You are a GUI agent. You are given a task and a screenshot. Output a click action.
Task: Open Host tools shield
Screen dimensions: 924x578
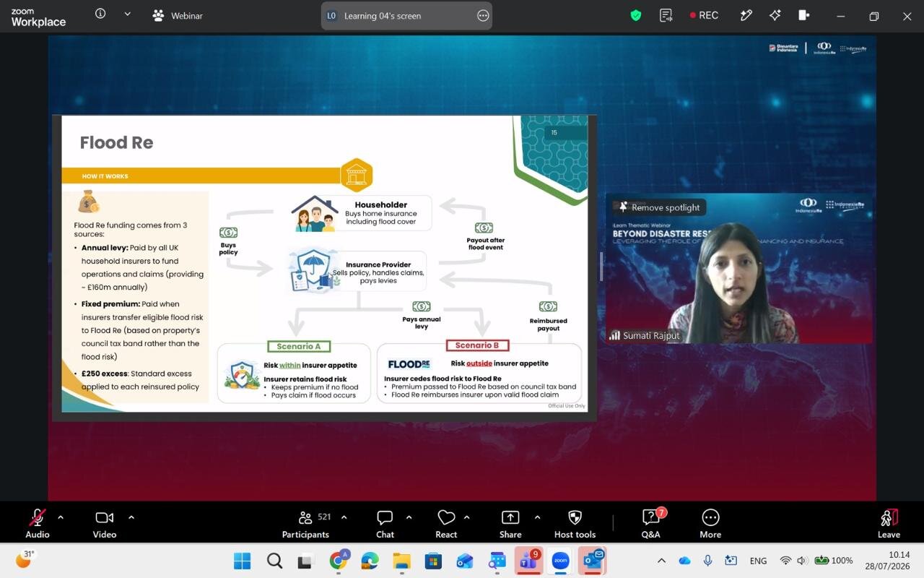click(575, 523)
